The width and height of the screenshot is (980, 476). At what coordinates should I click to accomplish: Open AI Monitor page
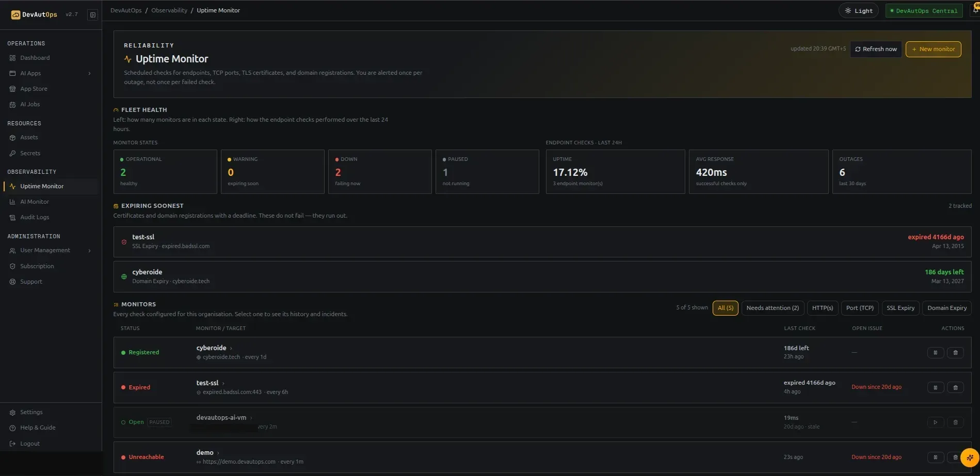tap(35, 202)
